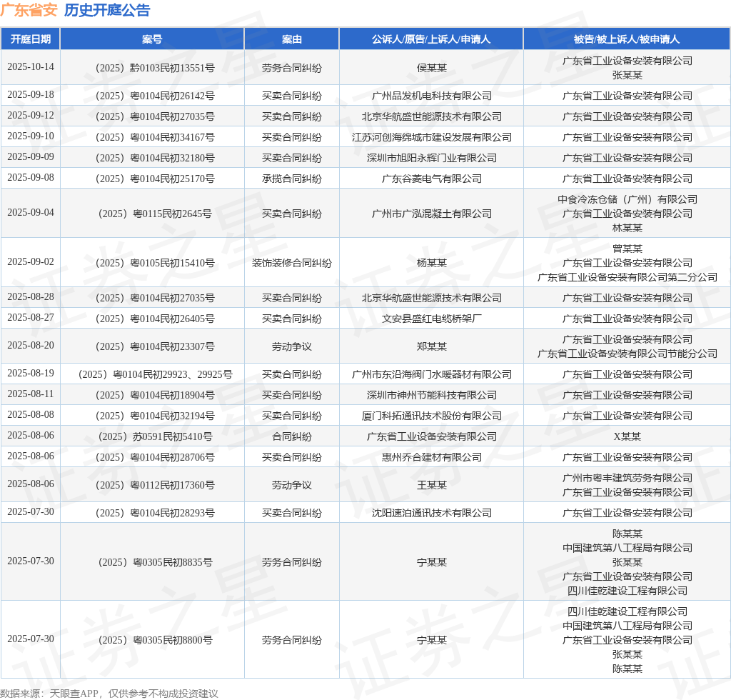
Task: Select the date 2025-09-02
Action: pyautogui.click(x=31, y=261)
